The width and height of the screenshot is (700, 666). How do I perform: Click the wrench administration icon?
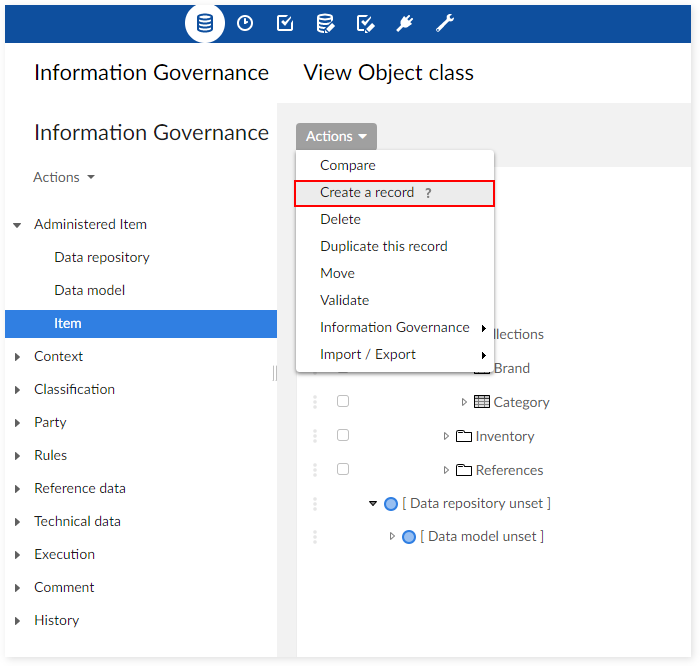445,23
